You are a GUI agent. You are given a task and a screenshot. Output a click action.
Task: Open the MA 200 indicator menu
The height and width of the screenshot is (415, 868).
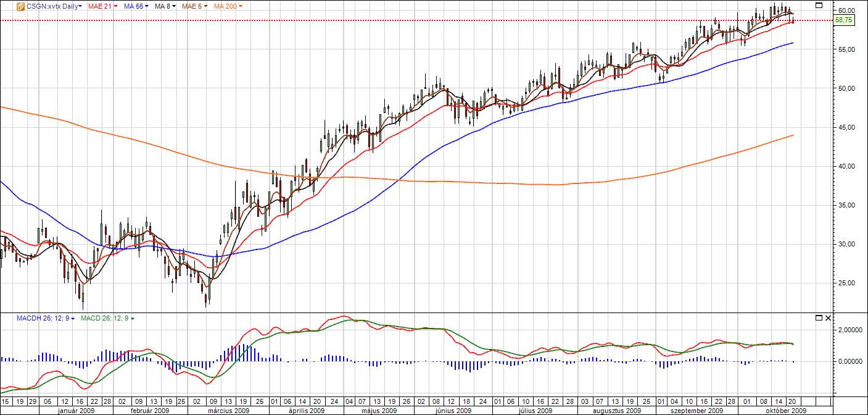228,6
